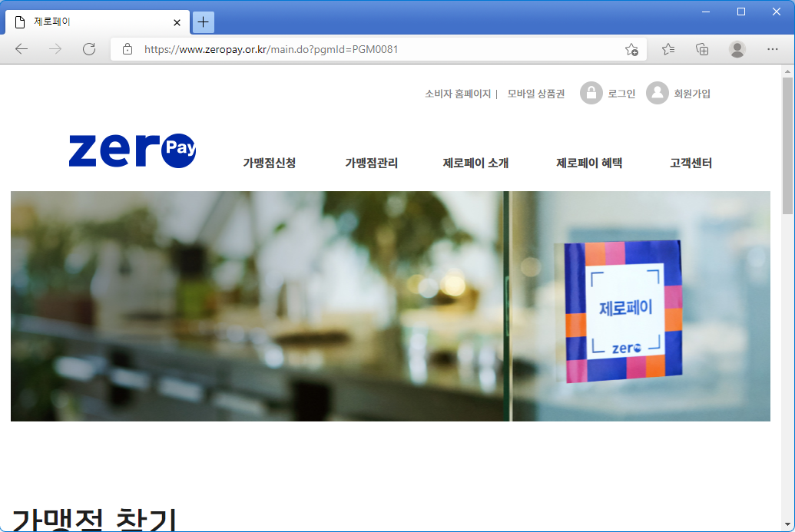
Task: Go to 소비자 홈페이지
Action: pyautogui.click(x=458, y=94)
